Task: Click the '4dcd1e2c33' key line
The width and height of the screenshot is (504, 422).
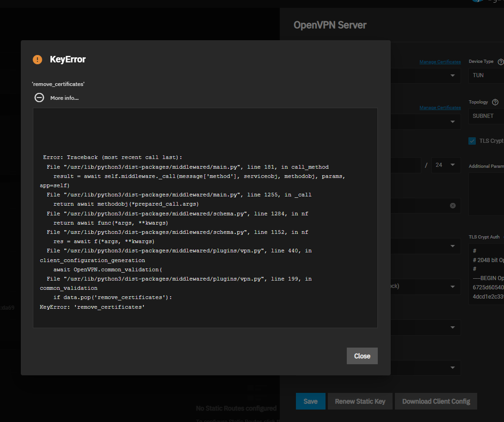Action: [x=488, y=297]
